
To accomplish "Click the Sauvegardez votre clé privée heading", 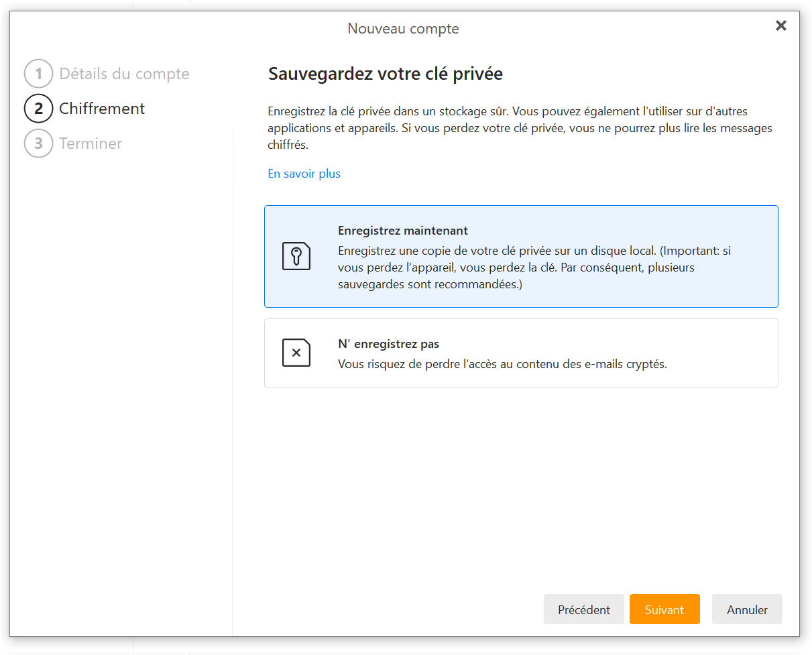I will pos(386,74).
